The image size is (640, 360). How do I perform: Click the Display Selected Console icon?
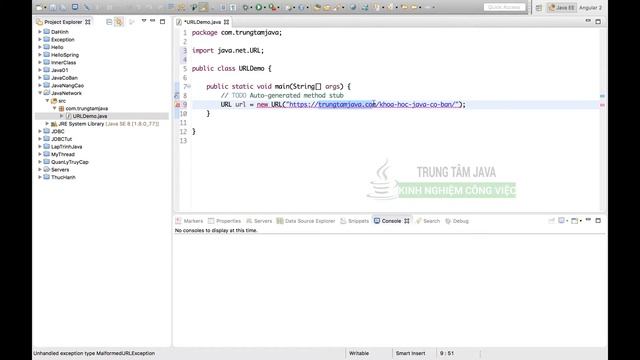tap(562, 221)
